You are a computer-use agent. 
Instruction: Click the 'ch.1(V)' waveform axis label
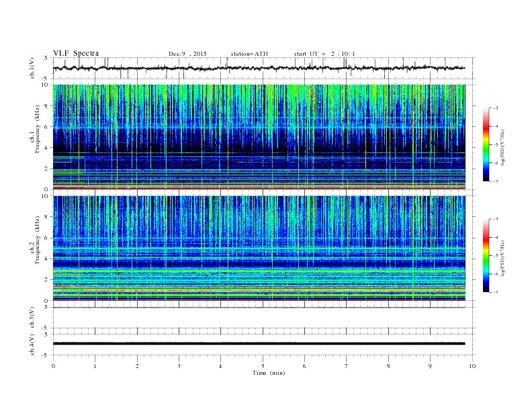pyautogui.click(x=32, y=68)
